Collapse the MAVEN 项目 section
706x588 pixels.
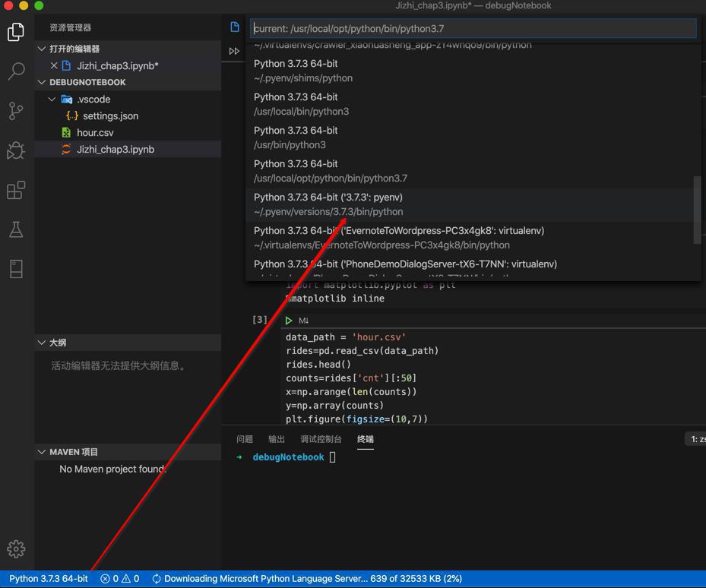(x=42, y=451)
